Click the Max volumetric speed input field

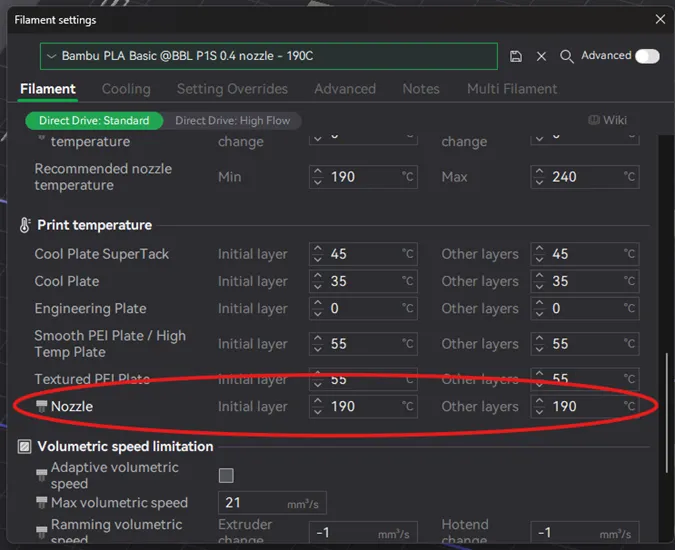272,503
